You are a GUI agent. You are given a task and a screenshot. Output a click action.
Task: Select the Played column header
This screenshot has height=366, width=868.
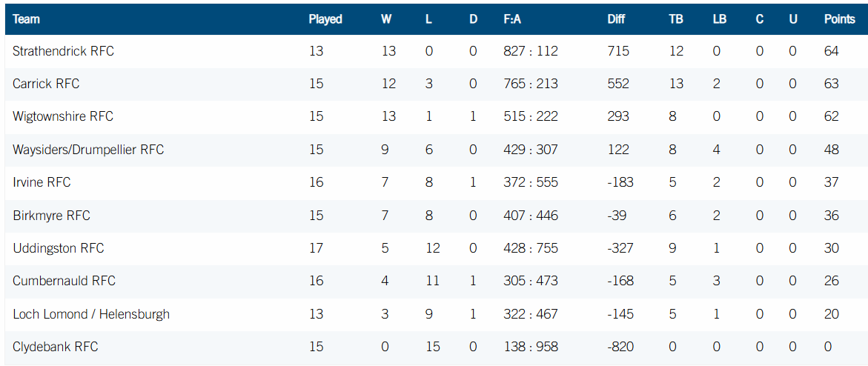[x=325, y=19]
